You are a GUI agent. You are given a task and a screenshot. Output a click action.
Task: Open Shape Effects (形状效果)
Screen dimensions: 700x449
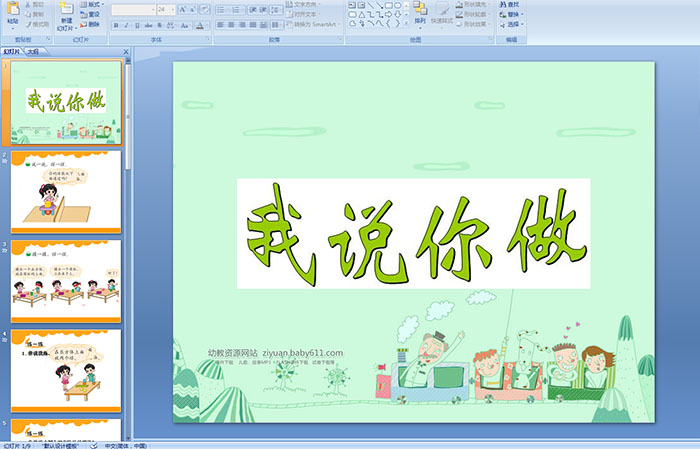click(473, 24)
